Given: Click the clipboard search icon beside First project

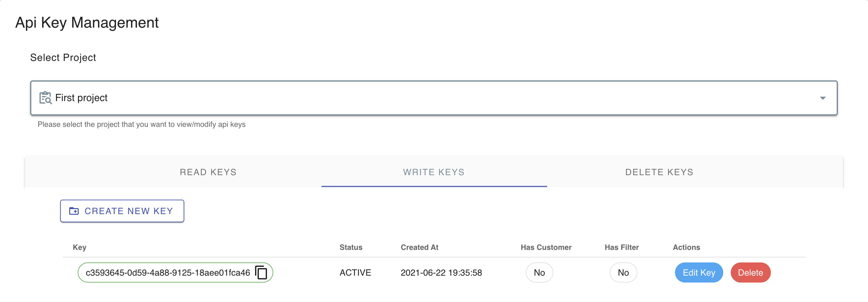Looking at the screenshot, I should point(46,98).
